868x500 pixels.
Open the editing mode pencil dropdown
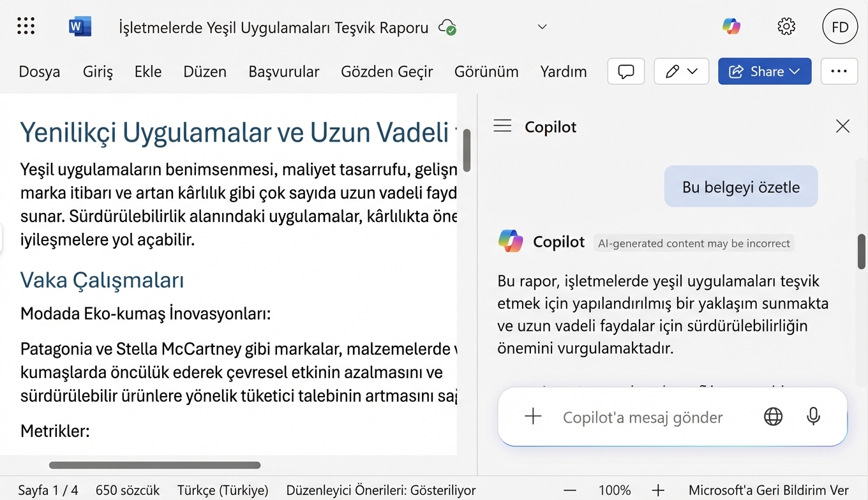coord(681,71)
